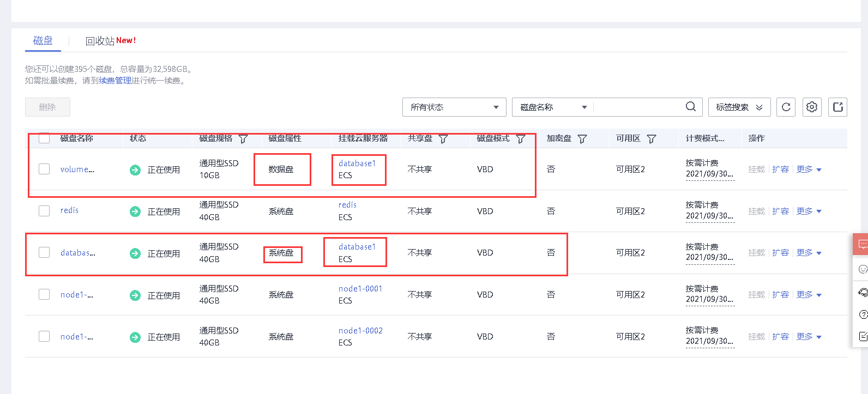Expand the 磁盘名称 search type dropdown

click(x=553, y=107)
